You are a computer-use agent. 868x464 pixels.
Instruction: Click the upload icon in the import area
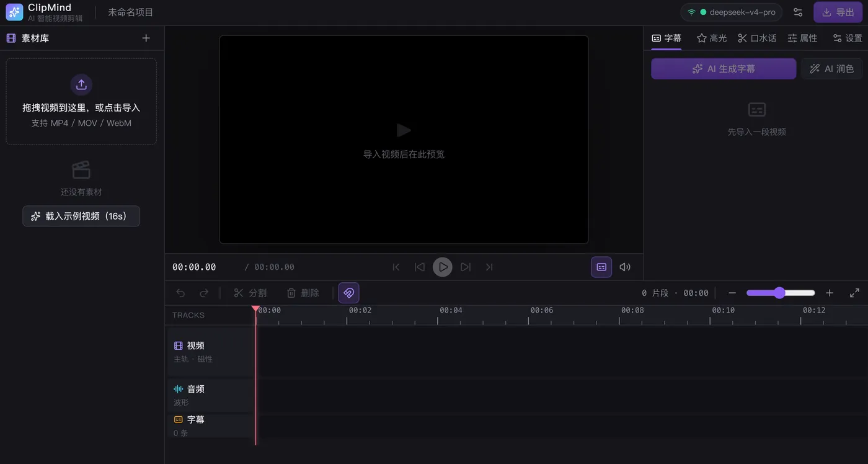[x=81, y=85]
